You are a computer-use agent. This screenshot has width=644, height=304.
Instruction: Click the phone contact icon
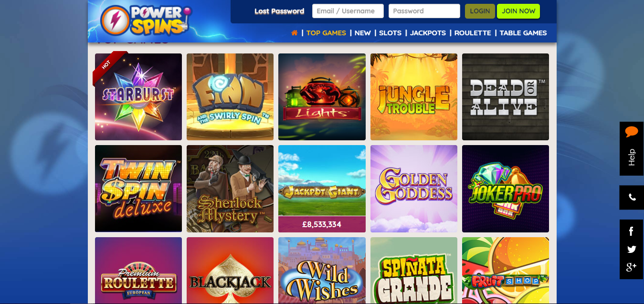632,198
